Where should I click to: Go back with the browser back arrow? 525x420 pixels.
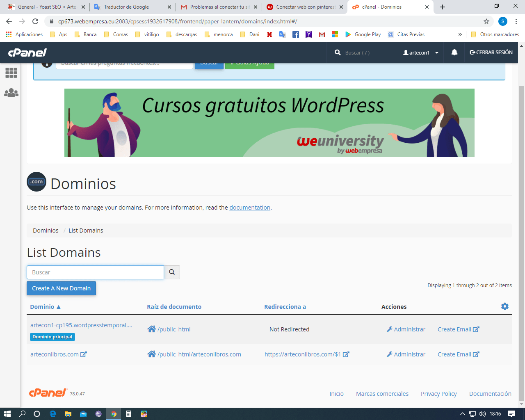[x=9, y=21]
